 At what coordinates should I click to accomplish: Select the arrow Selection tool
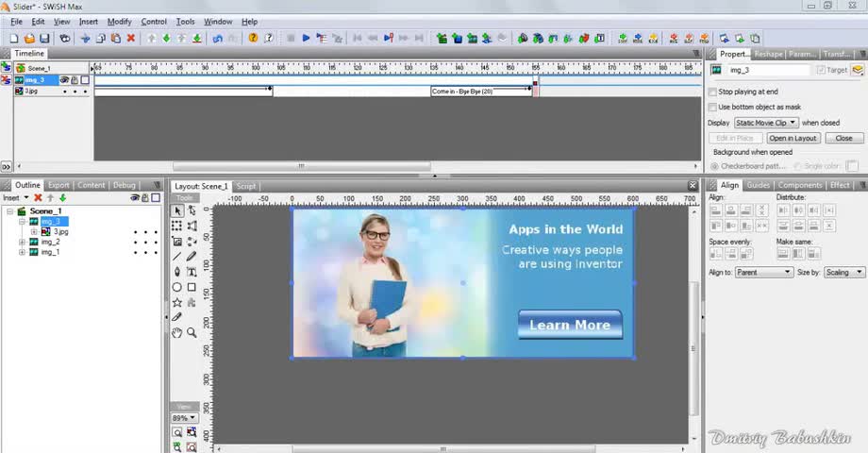coord(177,211)
